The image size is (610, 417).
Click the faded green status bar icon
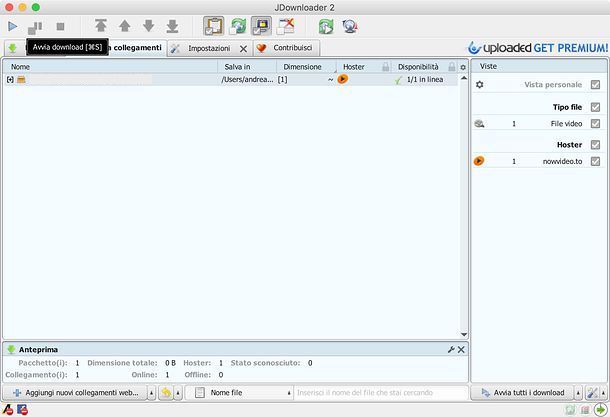570,410
